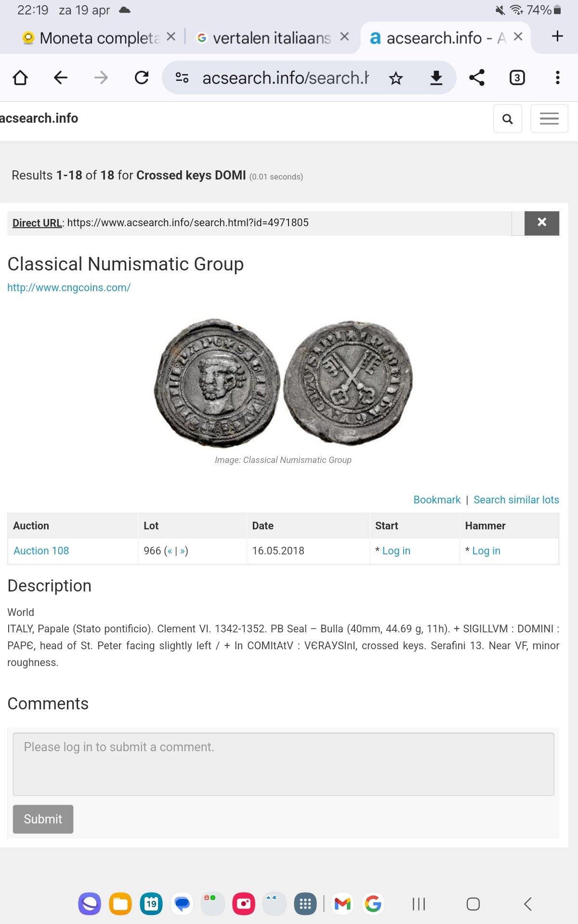Image resolution: width=578 pixels, height=924 pixels.
Task: Click the Auction 108 link
Action: pyautogui.click(x=41, y=551)
